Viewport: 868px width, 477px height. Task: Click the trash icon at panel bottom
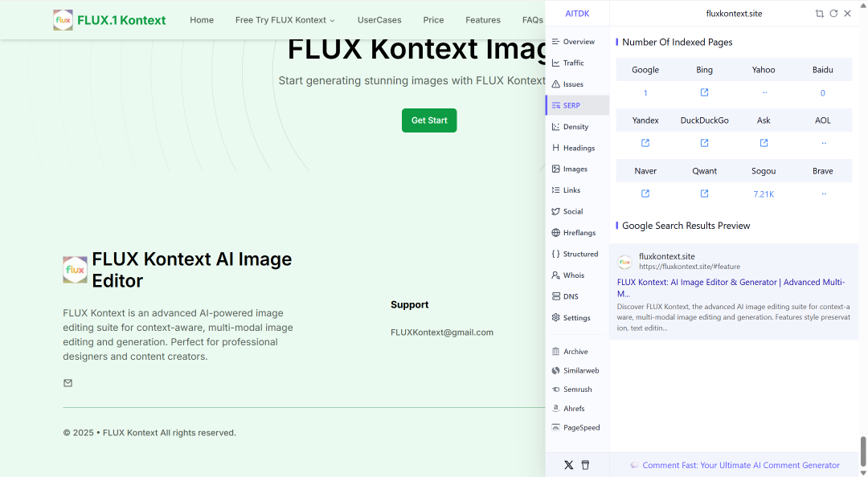pos(585,465)
